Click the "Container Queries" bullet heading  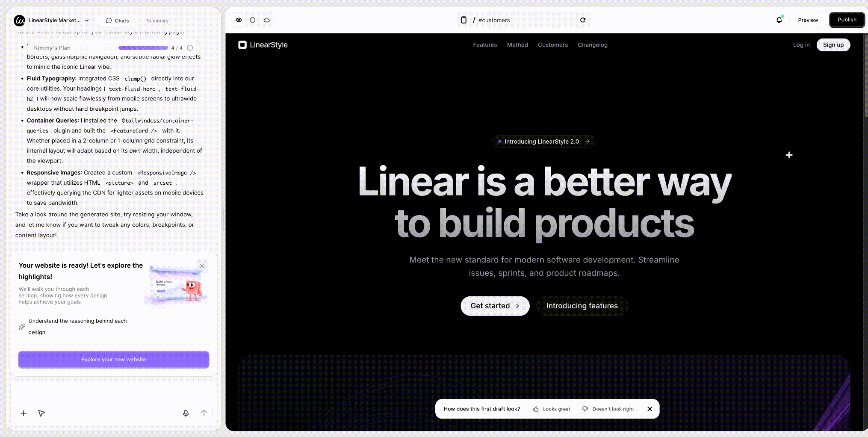click(x=52, y=121)
